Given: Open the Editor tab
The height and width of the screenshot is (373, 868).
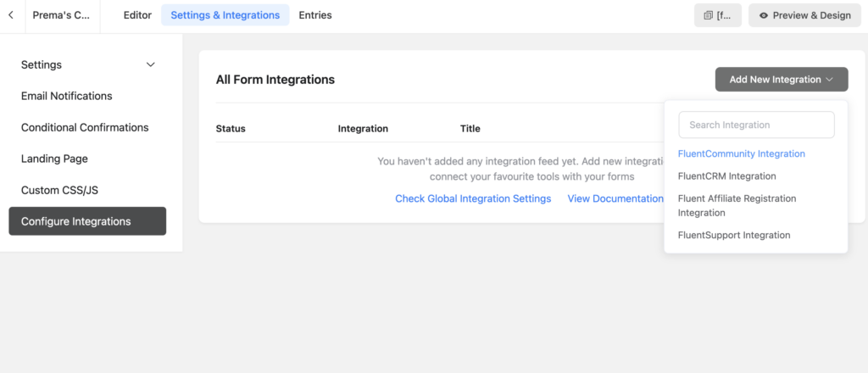Looking at the screenshot, I should (x=137, y=15).
